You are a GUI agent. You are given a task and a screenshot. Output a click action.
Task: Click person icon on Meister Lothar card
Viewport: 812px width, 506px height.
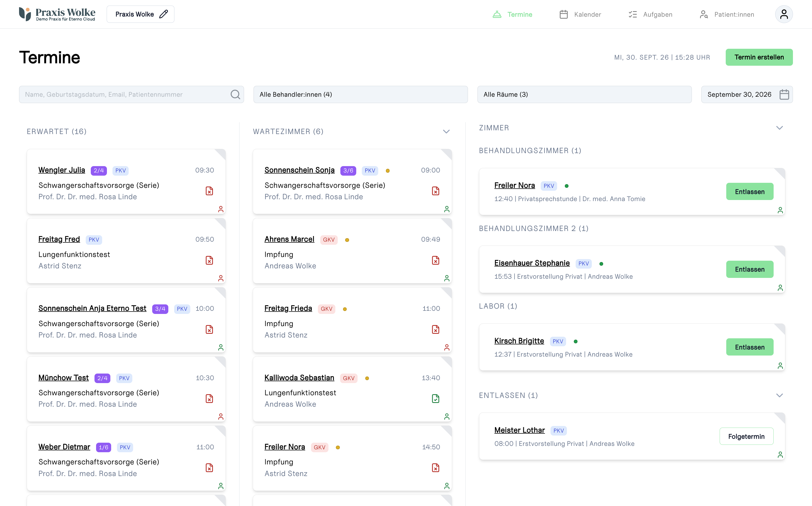[780, 454]
